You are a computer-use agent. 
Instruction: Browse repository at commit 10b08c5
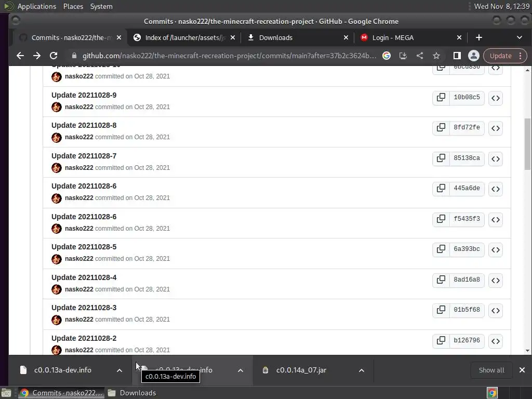(x=495, y=98)
